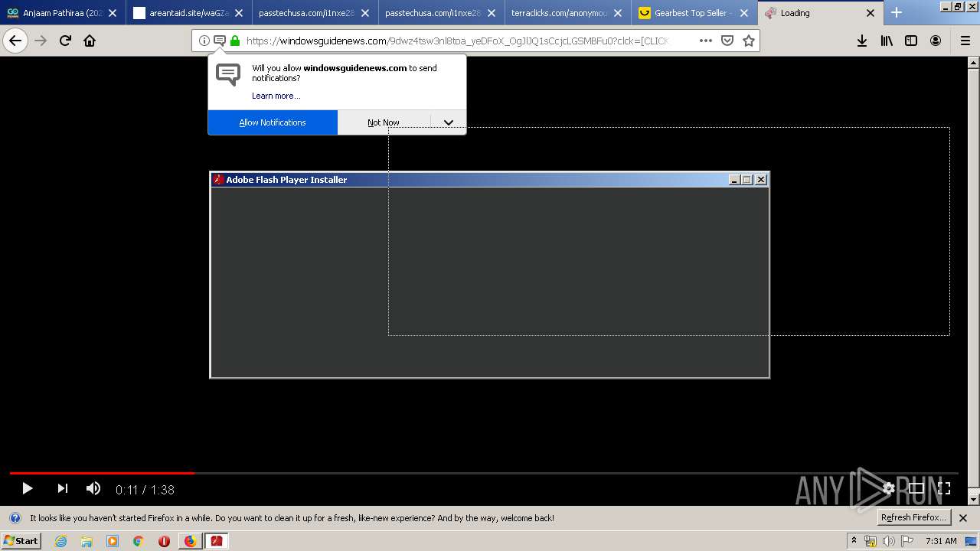Open video settings gear

click(x=888, y=488)
